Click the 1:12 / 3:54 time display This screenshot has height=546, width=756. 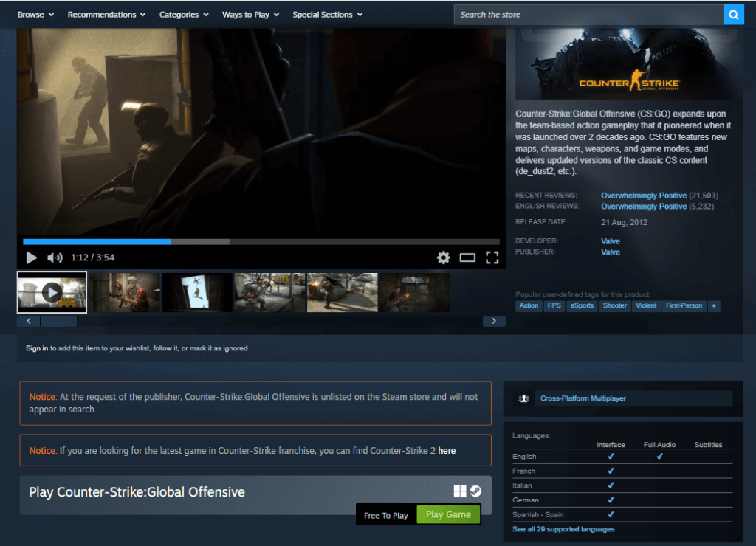[92, 258]
